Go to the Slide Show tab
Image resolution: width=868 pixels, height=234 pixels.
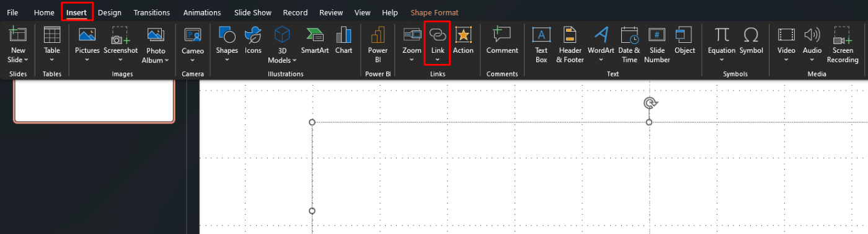coord(252,12)
